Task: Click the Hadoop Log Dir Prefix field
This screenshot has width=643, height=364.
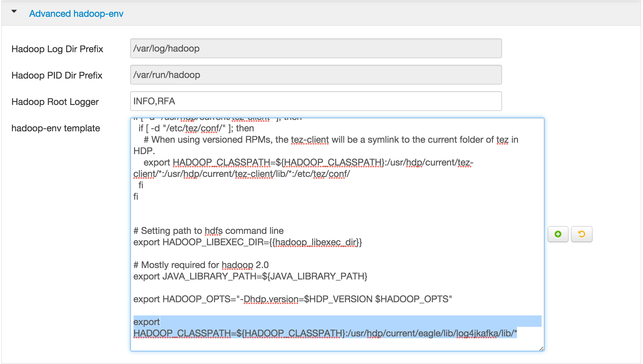Action: (x=316, y=48)
